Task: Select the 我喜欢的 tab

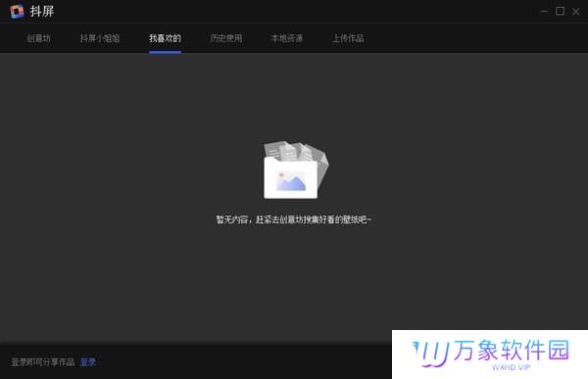Action: [x=165, y=38]
